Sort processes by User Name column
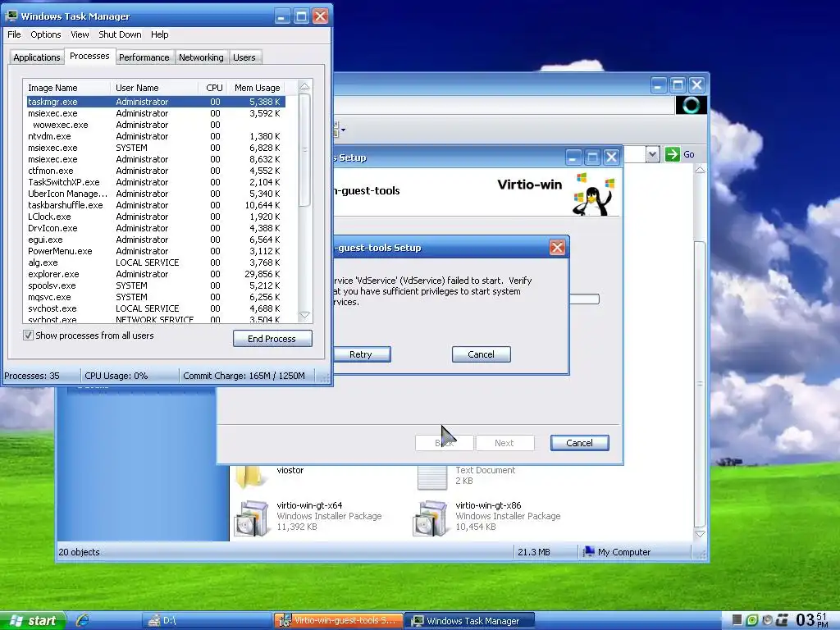 coord(155,87)
